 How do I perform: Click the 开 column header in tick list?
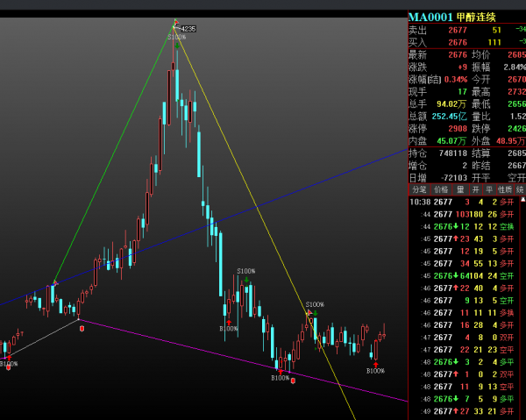476,189
